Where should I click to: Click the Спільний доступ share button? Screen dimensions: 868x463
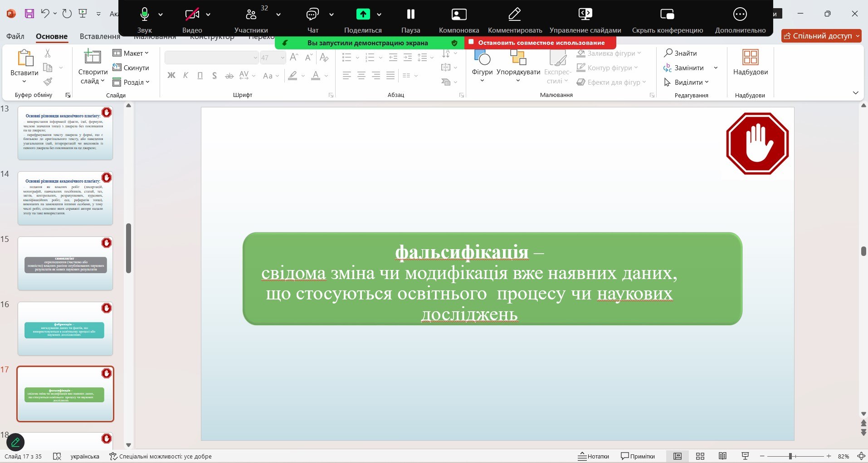click(821, 36)
